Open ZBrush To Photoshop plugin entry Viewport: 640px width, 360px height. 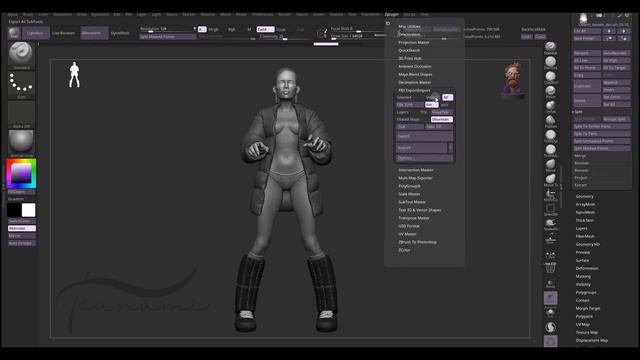pos(417,242)
